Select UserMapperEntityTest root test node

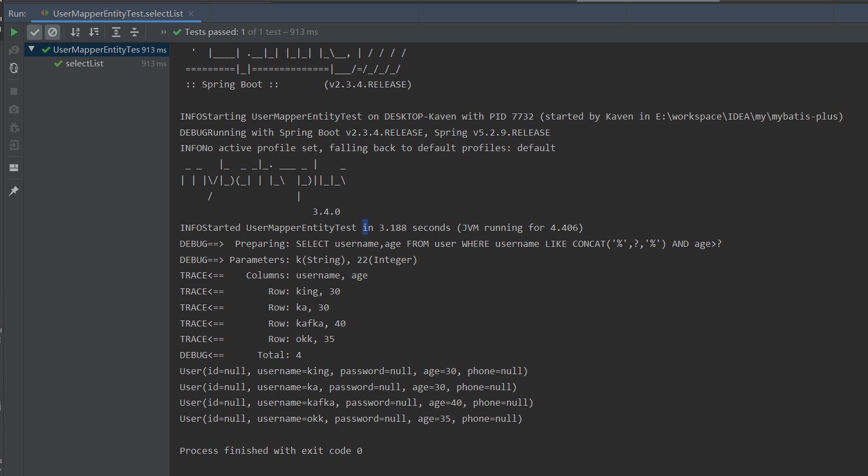click(96, 50)
